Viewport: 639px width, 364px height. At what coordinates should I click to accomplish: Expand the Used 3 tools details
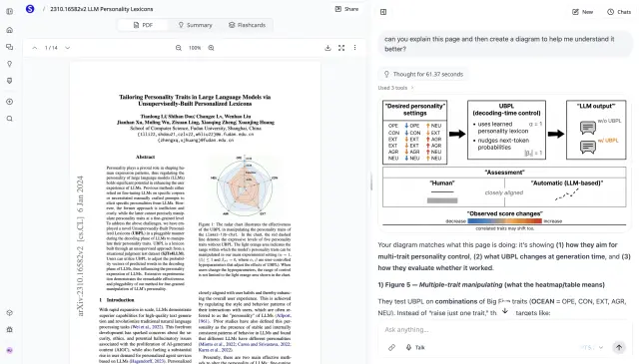point(395,88)
